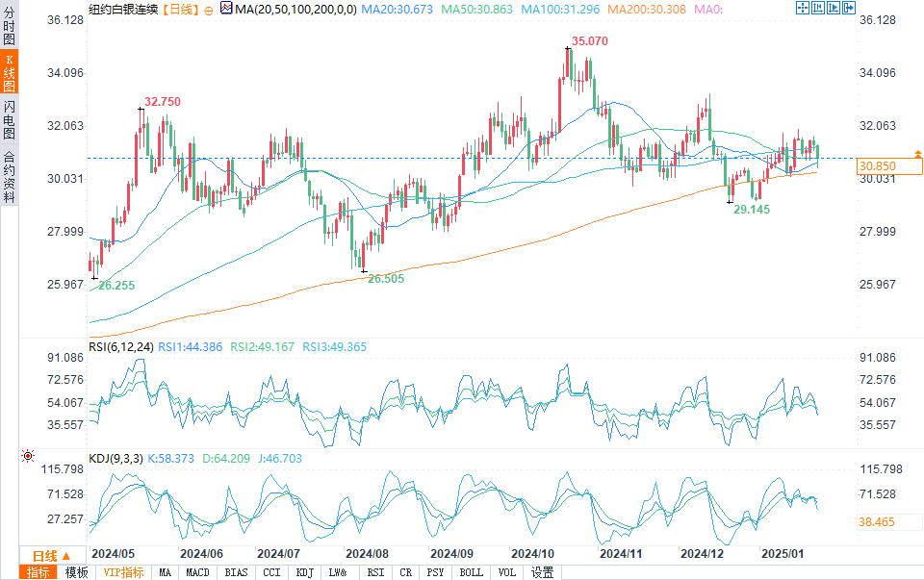Toggle the VOL indicator
Screen dimensions: 924x580
(507, 572)
